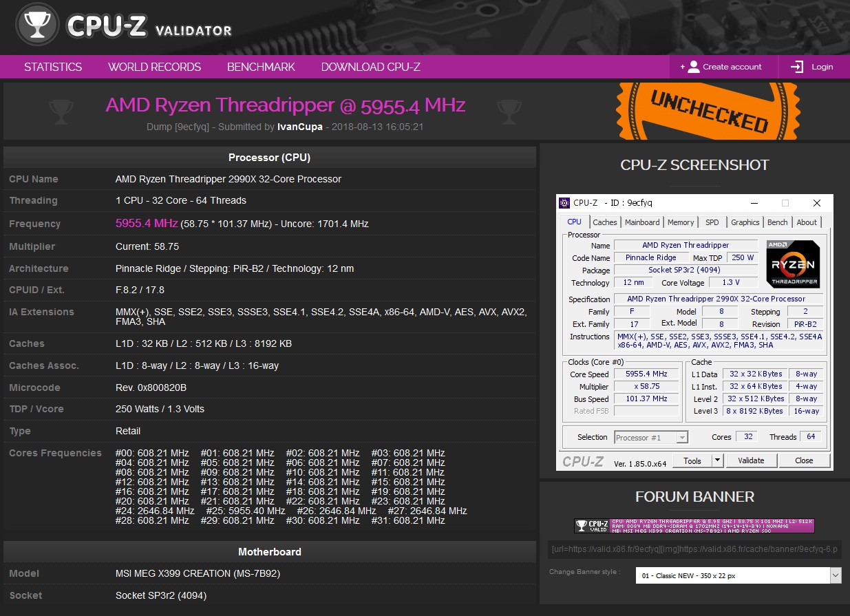Click the forum banner preview image

[694, 526]
